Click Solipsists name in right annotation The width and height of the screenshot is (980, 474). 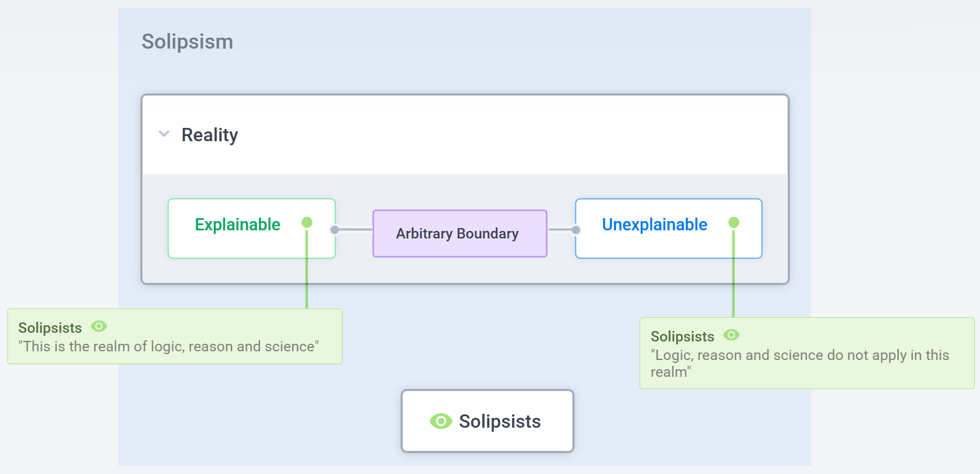(682, 336)
